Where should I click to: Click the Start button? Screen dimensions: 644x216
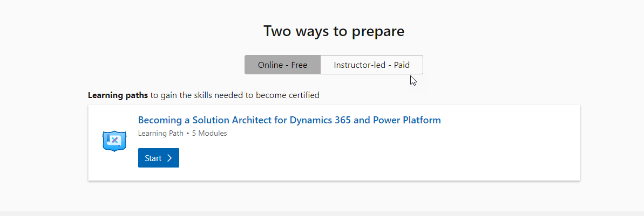click(159, 158)
